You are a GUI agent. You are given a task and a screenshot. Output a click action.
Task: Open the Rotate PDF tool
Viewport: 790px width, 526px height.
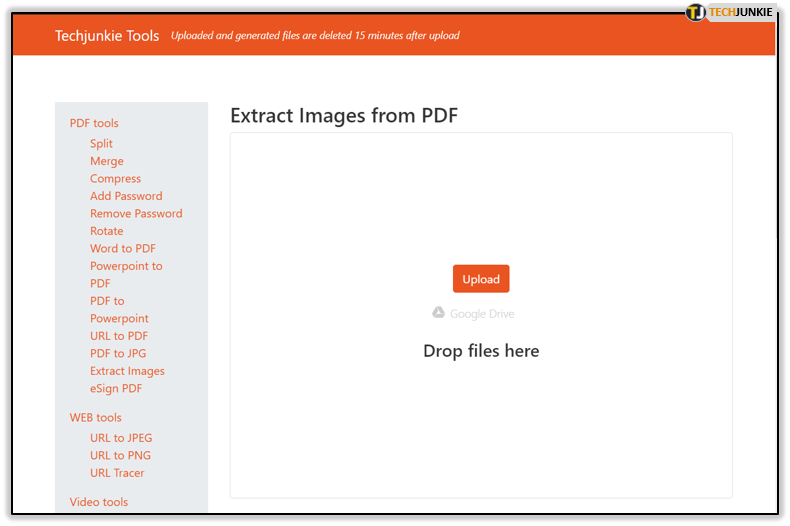107,231
